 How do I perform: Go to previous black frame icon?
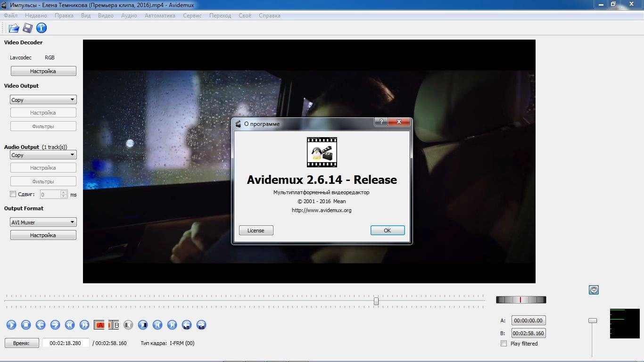128,325
